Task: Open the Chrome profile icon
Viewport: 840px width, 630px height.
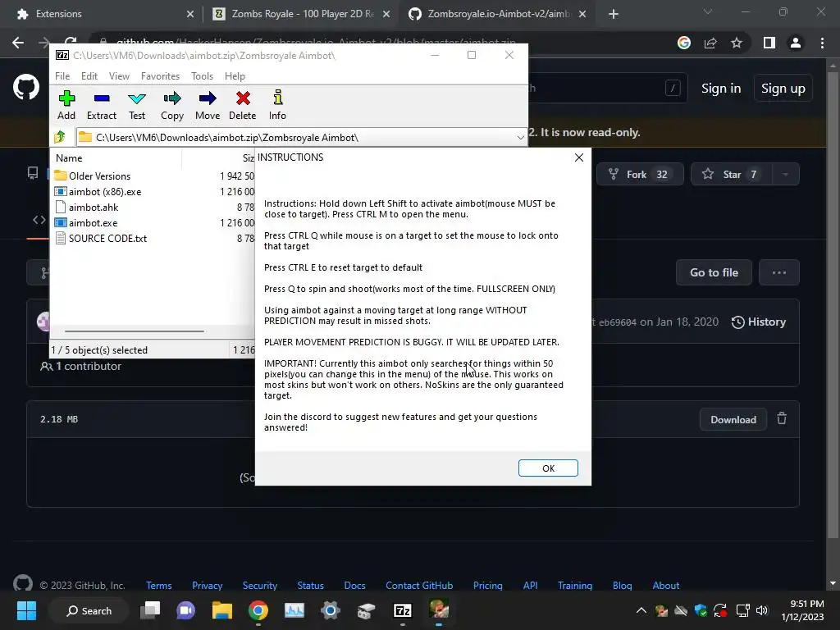Action: [x=796, y=43]
